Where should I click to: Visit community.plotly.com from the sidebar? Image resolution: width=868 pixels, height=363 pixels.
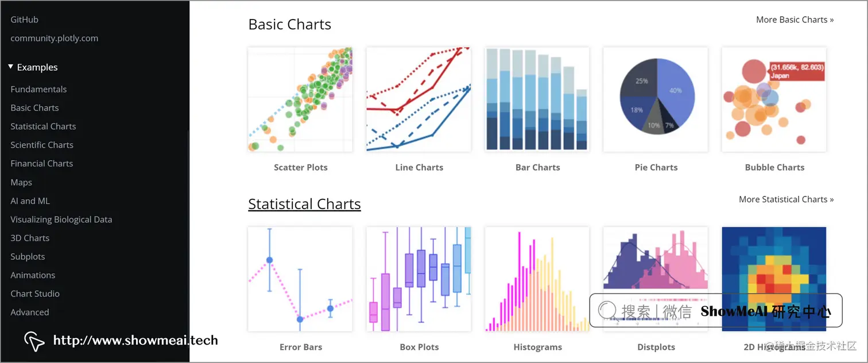point(55,38)
